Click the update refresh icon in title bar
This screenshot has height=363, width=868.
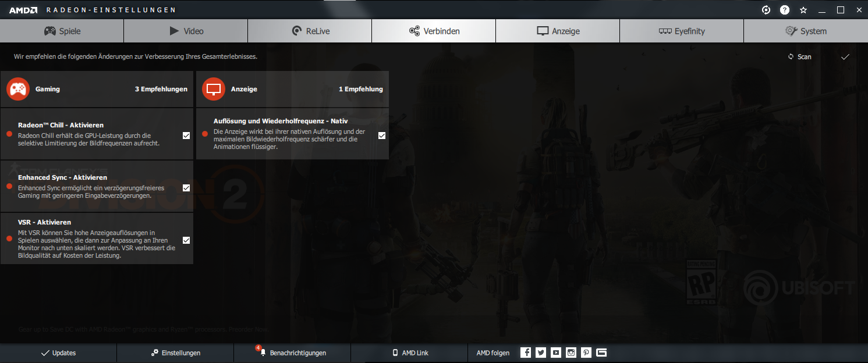[766, 10]
